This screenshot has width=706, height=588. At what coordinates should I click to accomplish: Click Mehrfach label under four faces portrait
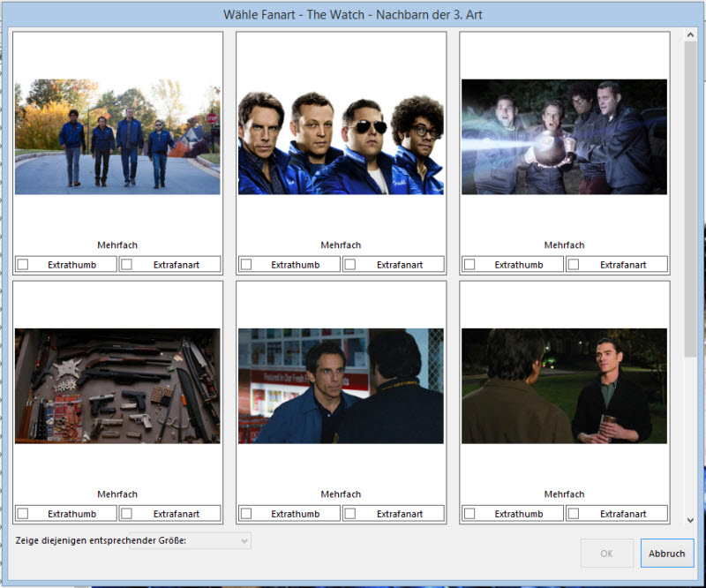(341, 245)
